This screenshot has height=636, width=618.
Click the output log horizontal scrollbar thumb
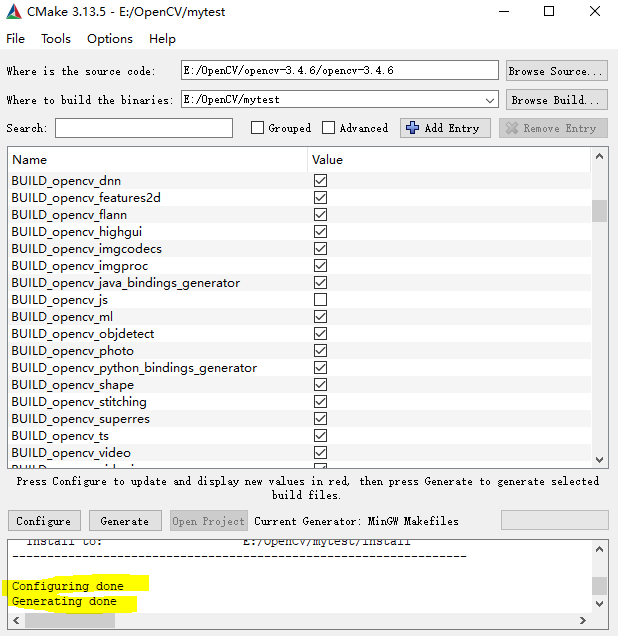pos(70,620)
